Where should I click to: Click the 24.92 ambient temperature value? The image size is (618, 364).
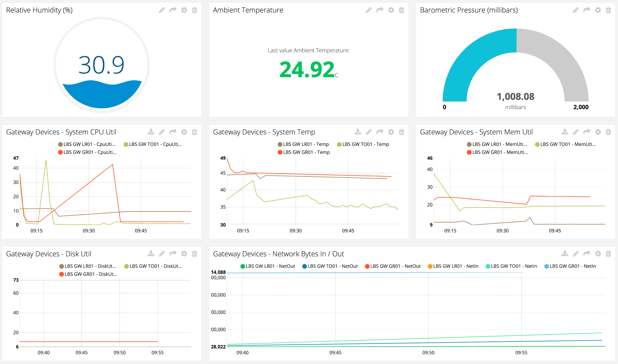point(307,70)
